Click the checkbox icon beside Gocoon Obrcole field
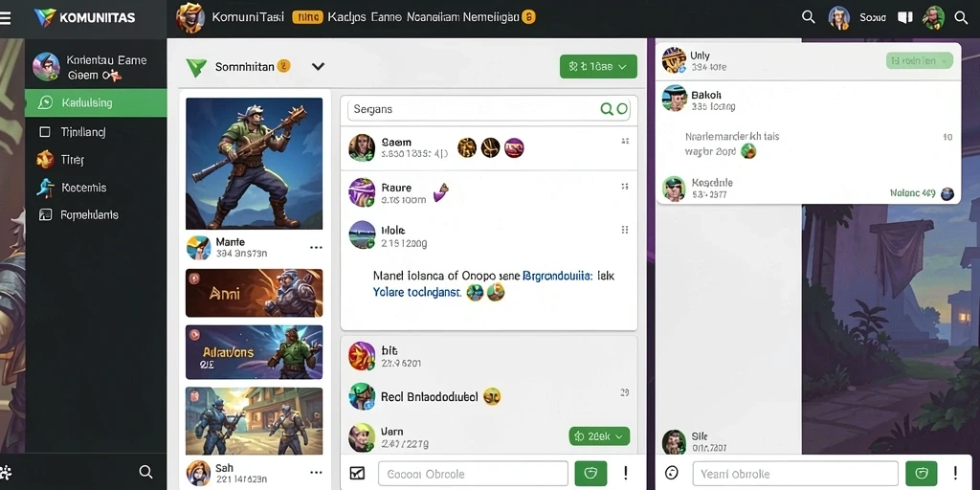This screenshot has width=980, height=490. (x=357, y=473)
